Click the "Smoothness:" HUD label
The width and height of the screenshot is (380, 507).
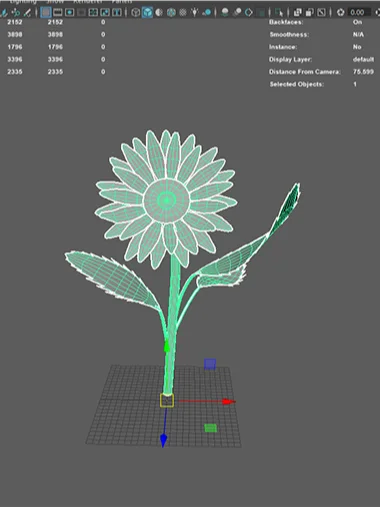289,35
